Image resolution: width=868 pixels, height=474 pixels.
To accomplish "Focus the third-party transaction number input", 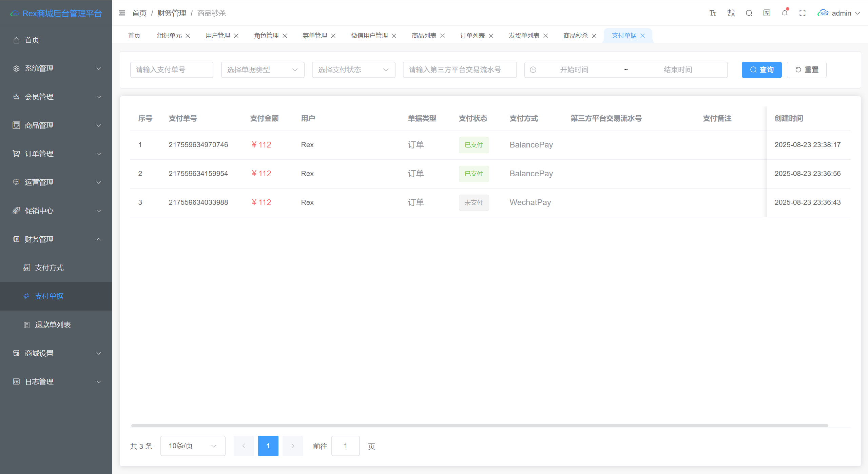I will [460, 70].
